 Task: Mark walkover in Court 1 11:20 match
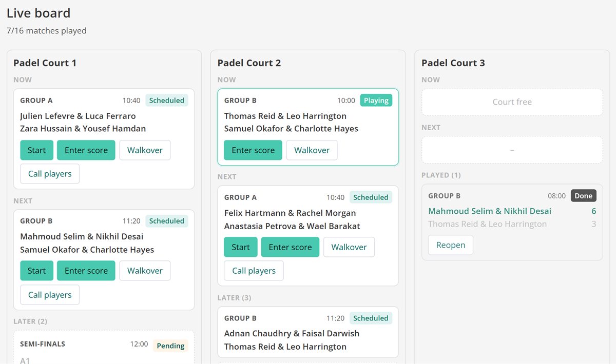pyautogui.click(x=145, y=271)
